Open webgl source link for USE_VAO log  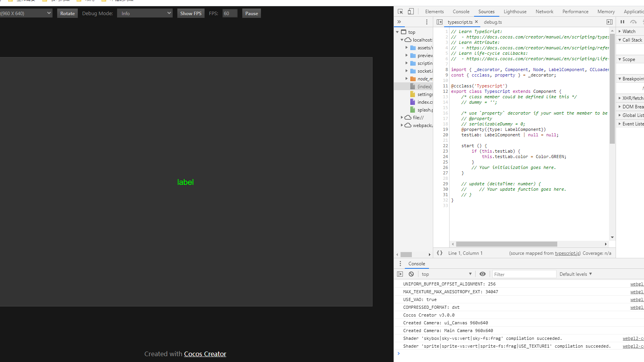[637, 299]
